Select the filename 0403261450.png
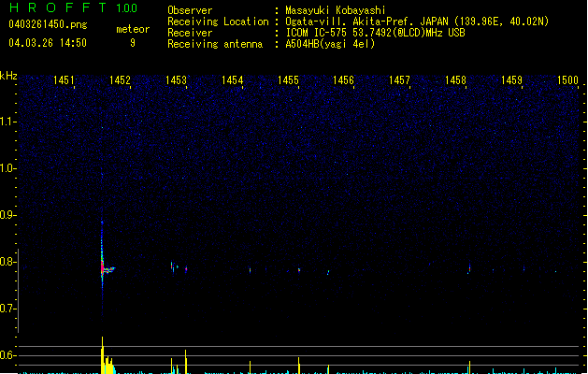The height and width of the screenshot is (374, 588). point(48,24)
